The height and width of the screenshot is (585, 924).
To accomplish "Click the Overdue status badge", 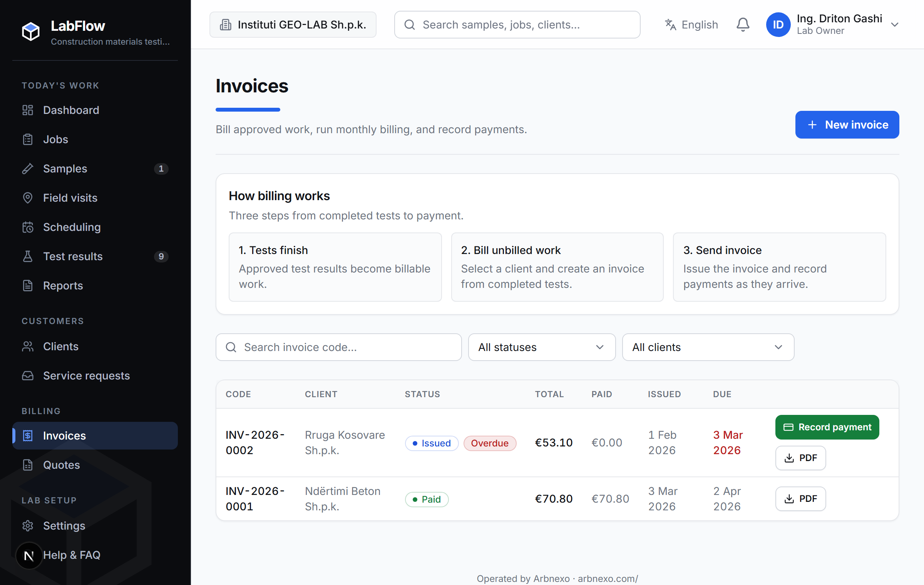I will tap(490, 443).
